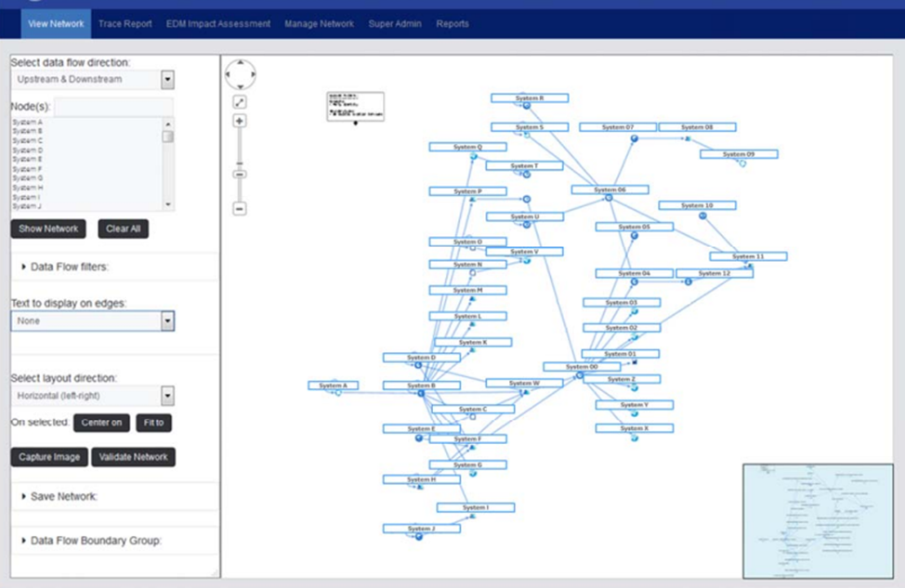Open the data flow direction dropdown
Image resolution: width=905 pixels, height=588 pixels.
coord(167,80)
